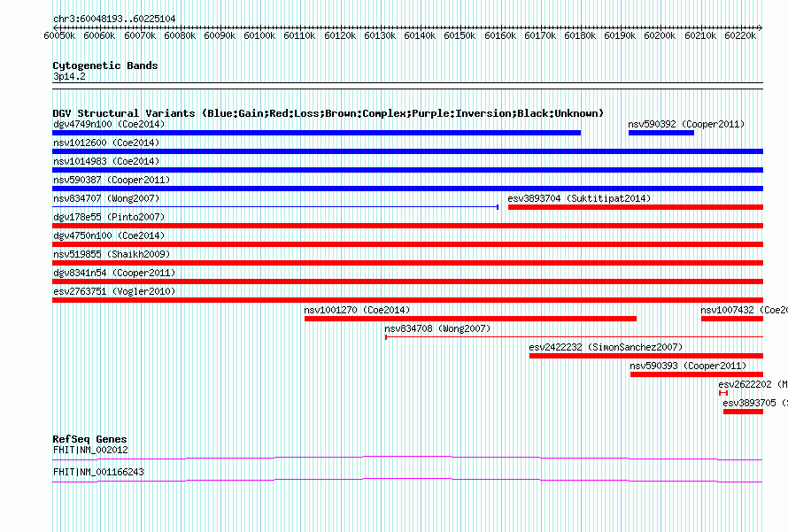Click the 60100k ruler tick label
The image size is (788, 532).
[x=259, y=35]
